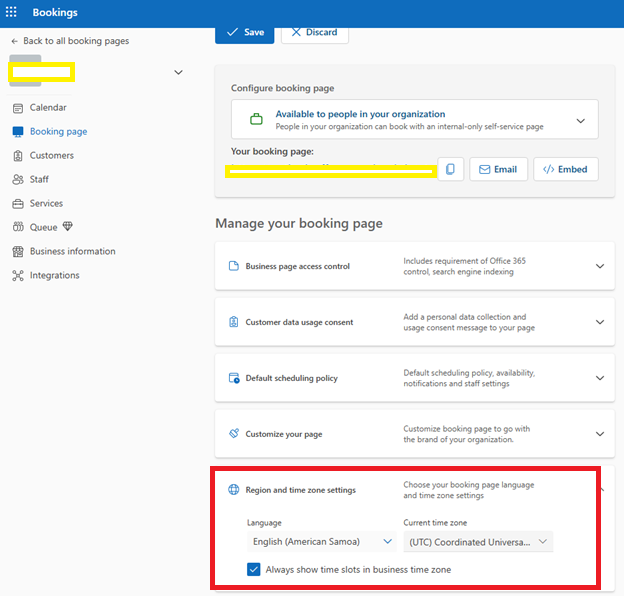
Task: Expand Customize your page section
Action: (600, 434)
